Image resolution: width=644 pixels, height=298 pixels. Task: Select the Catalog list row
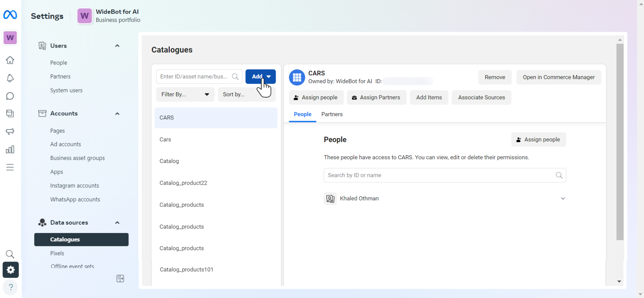tap(216, 161)
